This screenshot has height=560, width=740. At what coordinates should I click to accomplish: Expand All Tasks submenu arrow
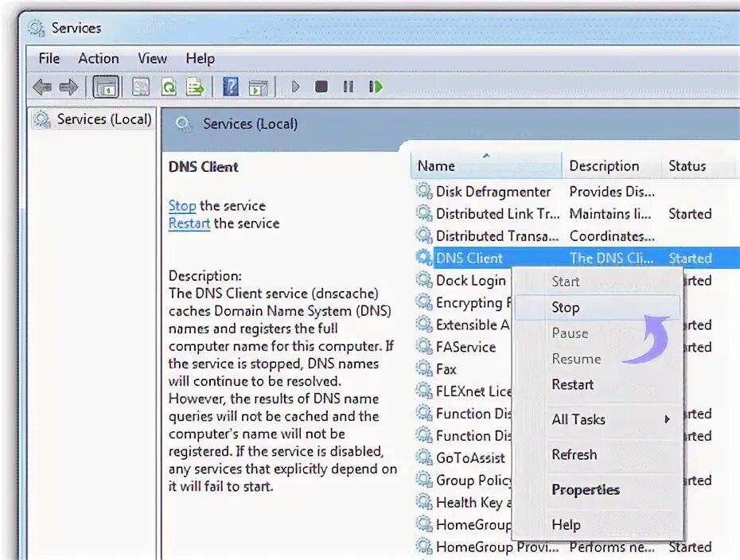667,419
